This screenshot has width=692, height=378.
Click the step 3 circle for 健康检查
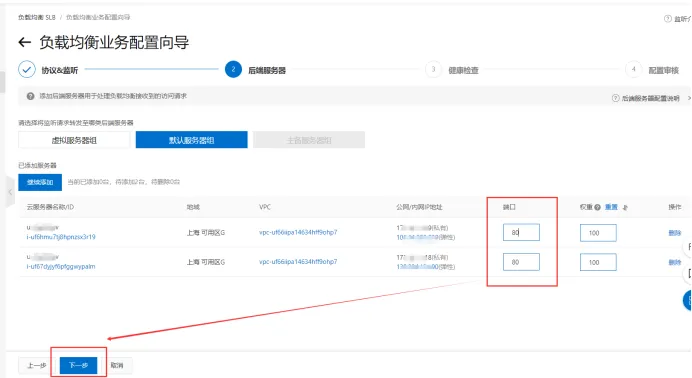click(433, 69)
